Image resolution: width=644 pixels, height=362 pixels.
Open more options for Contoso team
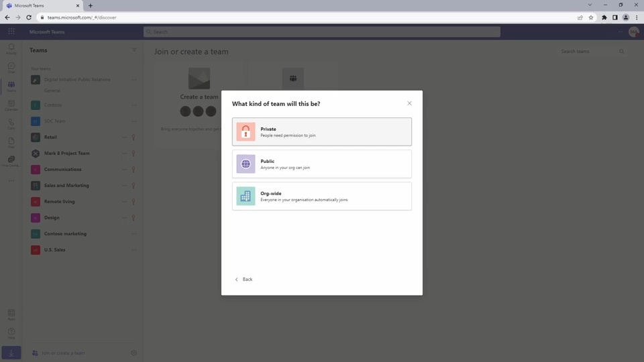pyautogui.click(x=134, y=105)
